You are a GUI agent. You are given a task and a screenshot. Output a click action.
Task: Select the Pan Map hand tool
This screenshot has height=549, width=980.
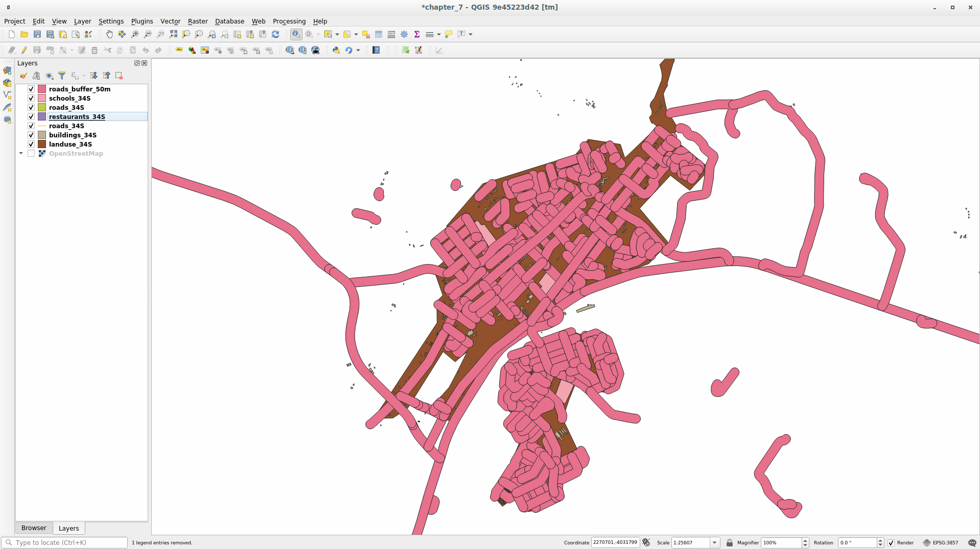pos(109,34)
